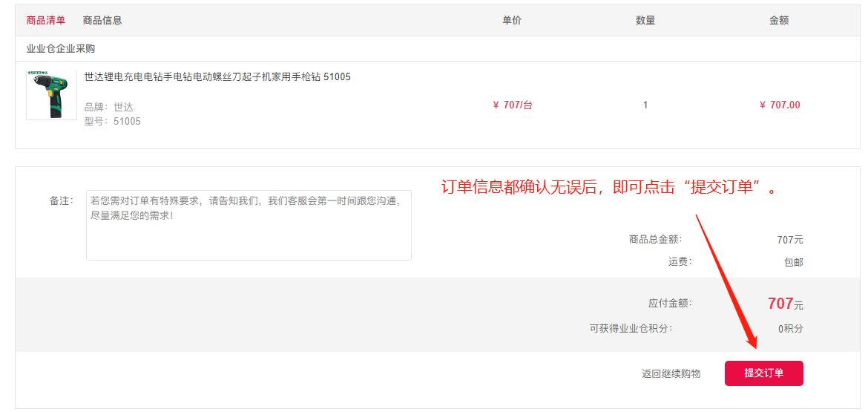Click the 0积分 points value
The image size is (868, 412).
(x=790, y=329)
